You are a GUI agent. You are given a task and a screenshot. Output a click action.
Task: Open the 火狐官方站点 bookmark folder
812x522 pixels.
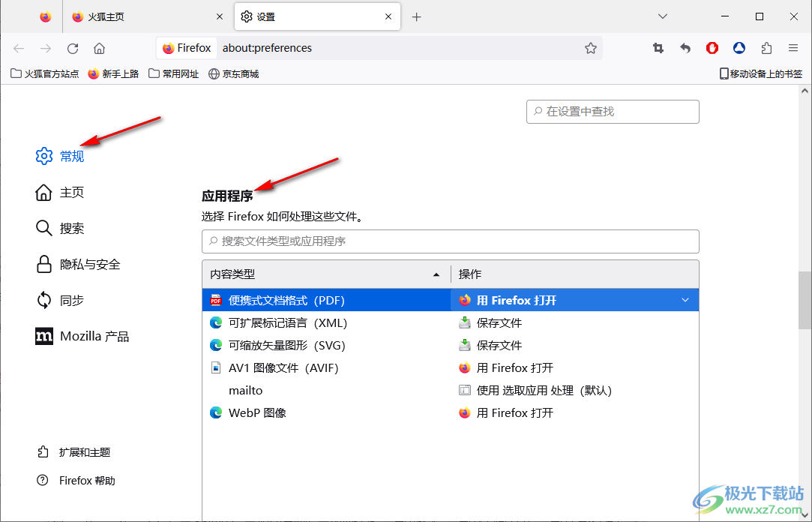[44, 74]
